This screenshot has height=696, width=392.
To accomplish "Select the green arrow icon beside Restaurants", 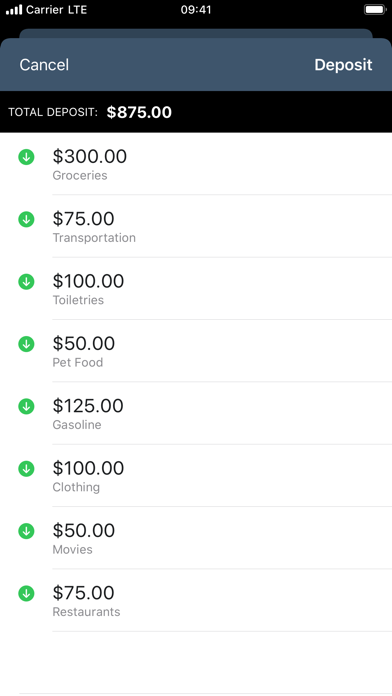I will (26, 593).
